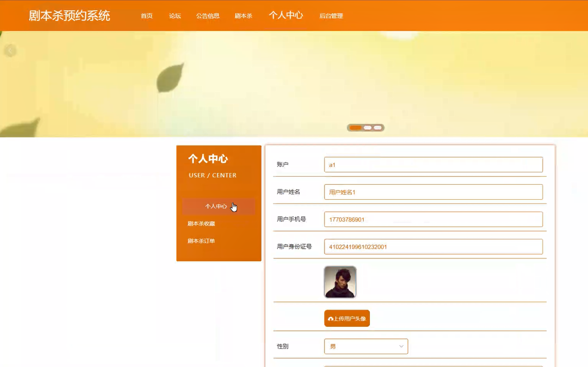The image size is (588, 367).
Task: Click the user avatar thumbnail
Action: [340, 282]
